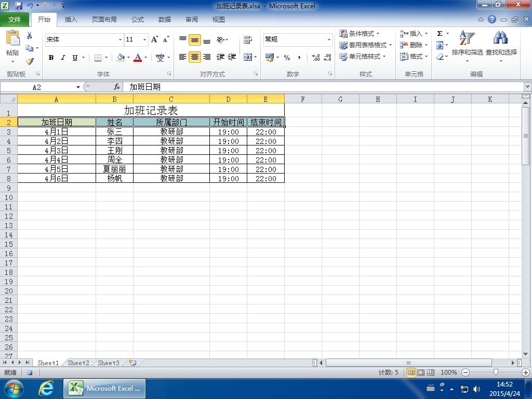Viewport: 532px width, 399px height.
Task: Toggle align text left
Action: tap(183, 57)
